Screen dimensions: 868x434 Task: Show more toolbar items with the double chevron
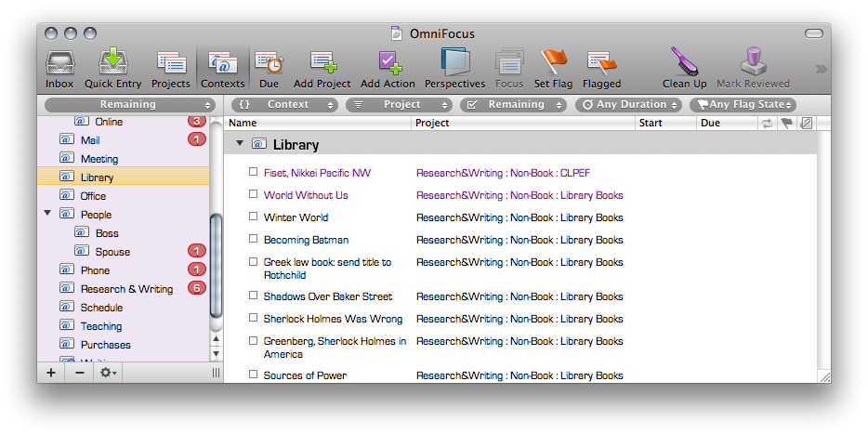[x=821, y=69]
